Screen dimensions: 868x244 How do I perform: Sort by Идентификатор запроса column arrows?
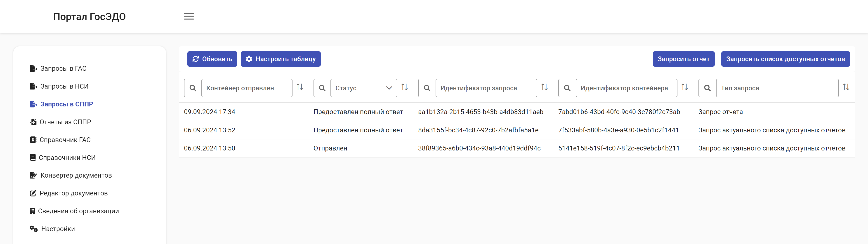point(544,87)
